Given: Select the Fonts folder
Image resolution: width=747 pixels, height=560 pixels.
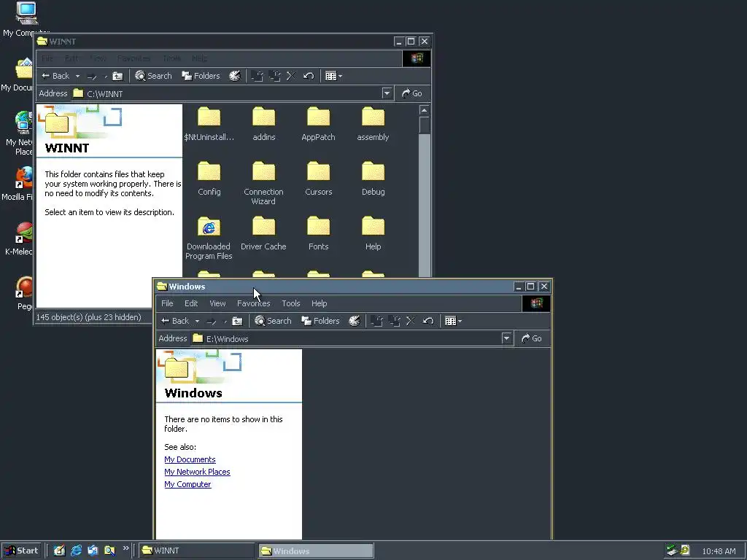Looking at the screenshot, I should pos(318,233).
